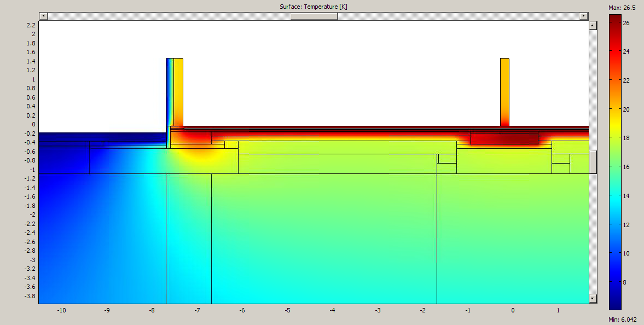
Task: Click x-axis label -5
Action: tap(287, 310)
